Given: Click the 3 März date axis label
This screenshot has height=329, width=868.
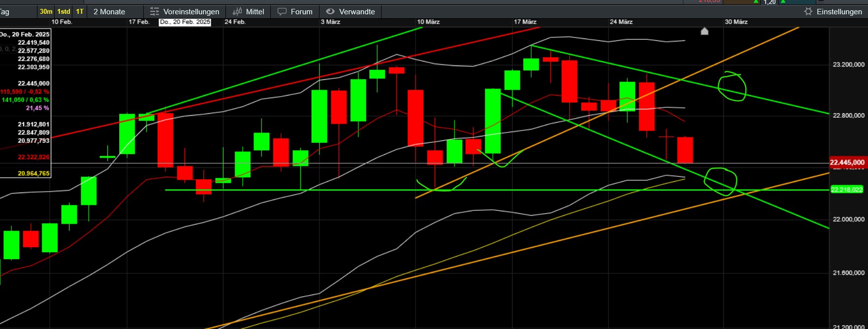Looking at the screenshot, I should pos(330,22).
